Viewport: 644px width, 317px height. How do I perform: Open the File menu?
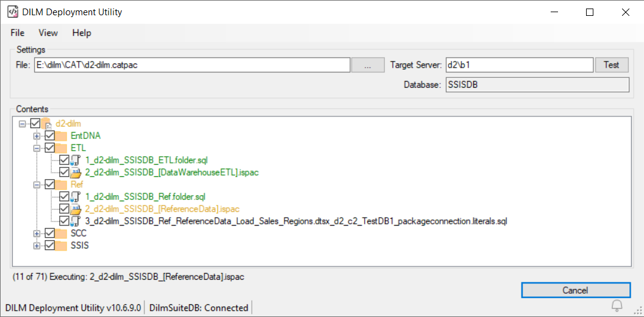click(17, 33)
